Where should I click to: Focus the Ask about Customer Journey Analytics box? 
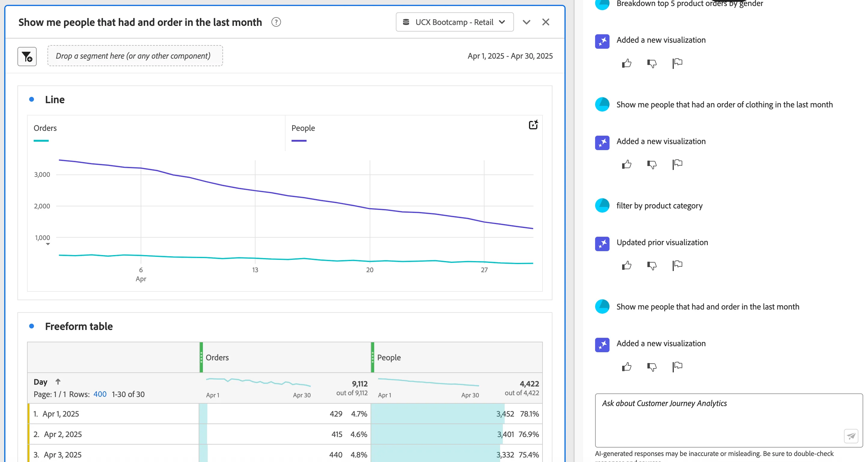(x=729, y=420)
